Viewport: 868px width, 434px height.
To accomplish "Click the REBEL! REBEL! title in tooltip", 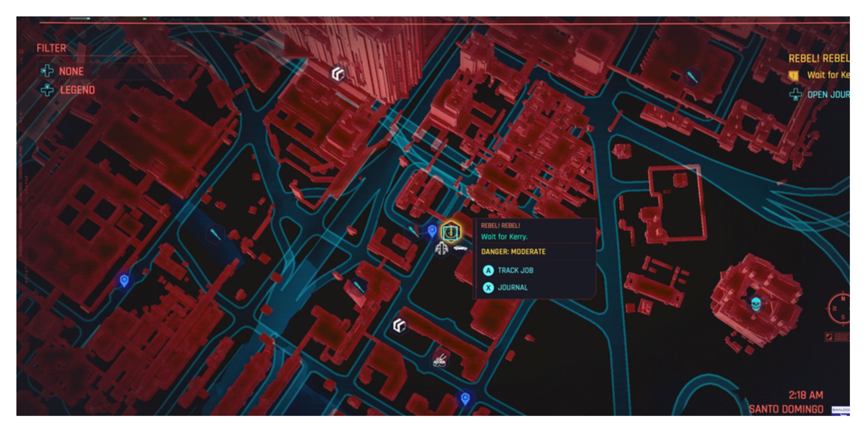I will pos(500,226).
